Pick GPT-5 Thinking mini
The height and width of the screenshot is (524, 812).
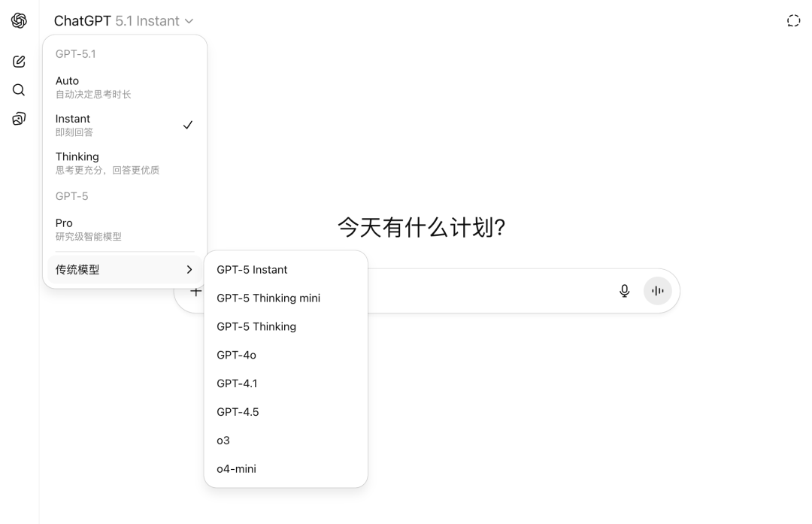(x=286, y=298)
